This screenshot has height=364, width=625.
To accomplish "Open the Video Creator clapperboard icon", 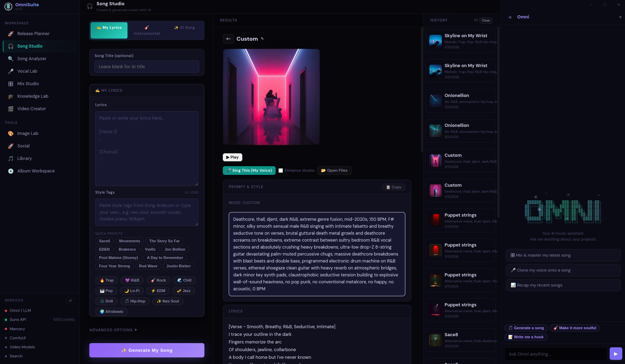I will pyautogui.click(x=11, y=109).
